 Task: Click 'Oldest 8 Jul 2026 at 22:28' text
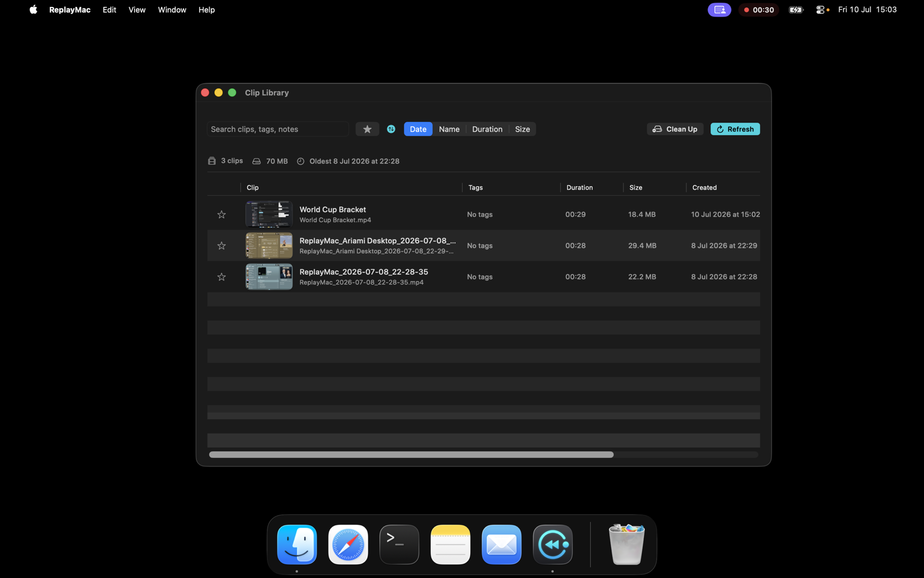click(x=355, y=161)
